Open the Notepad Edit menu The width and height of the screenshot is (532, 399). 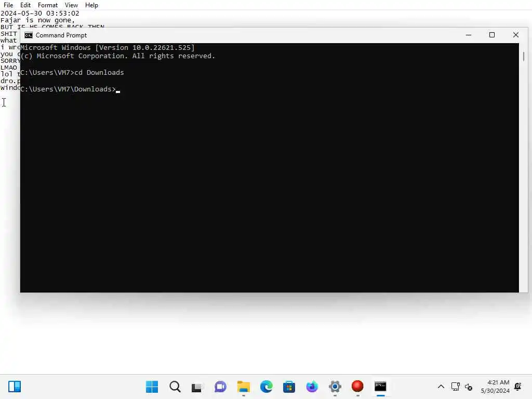tap(25, 5)
